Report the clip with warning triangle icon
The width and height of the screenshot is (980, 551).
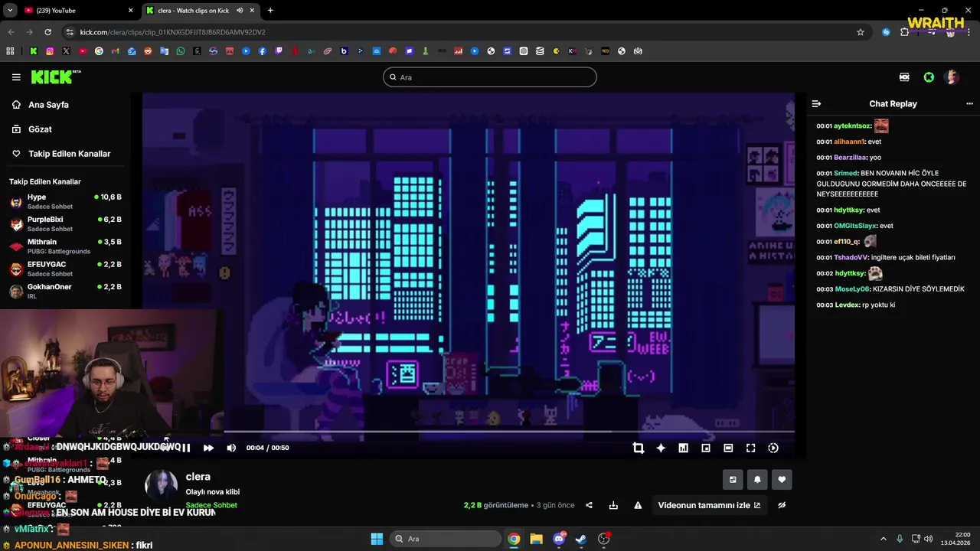[638, 505]
